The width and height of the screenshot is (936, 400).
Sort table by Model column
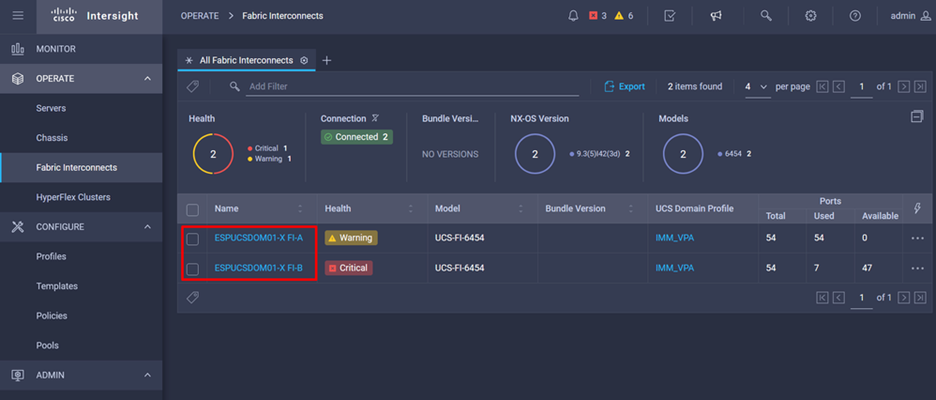[x=521, y=208]
